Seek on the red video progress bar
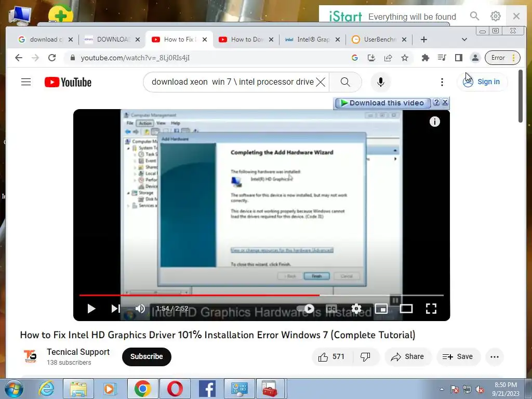Viewport: 532px width, 399px height. (x=261, y=295)
